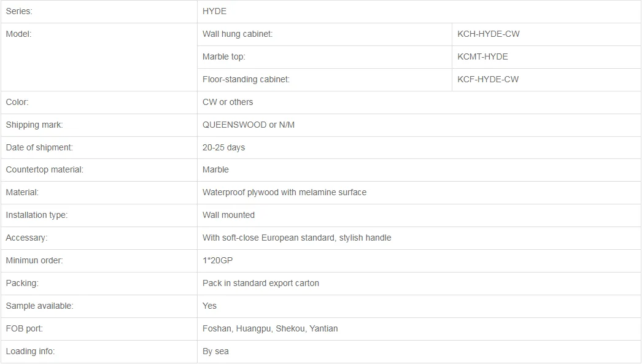Click the 'By sea' loading info value

(x=215, y=352)
